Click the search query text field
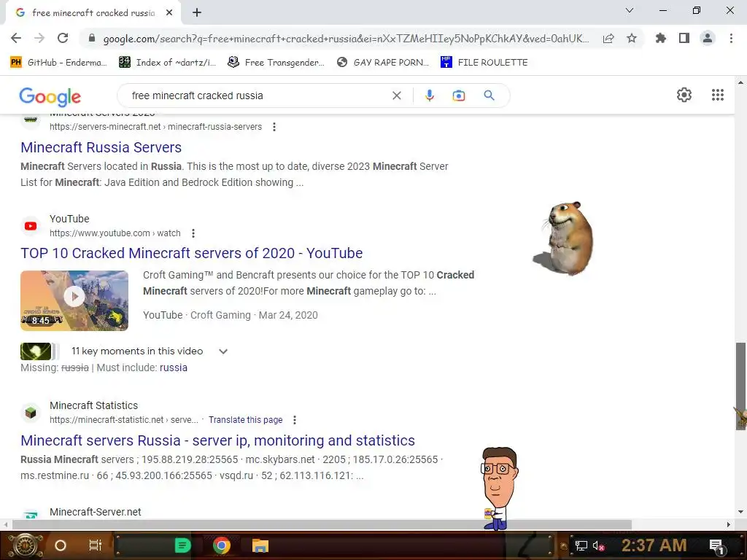The width and height of the screenshot is (747, 560). click(258, 96)
